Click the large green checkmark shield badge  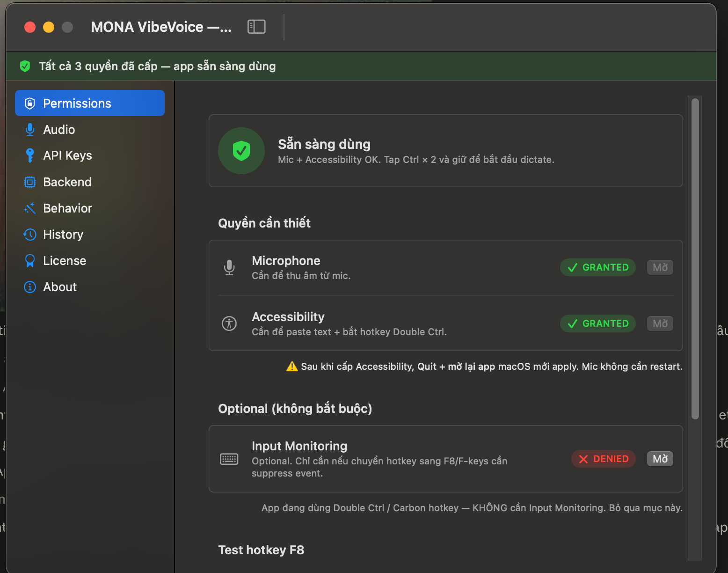(241, 151)
